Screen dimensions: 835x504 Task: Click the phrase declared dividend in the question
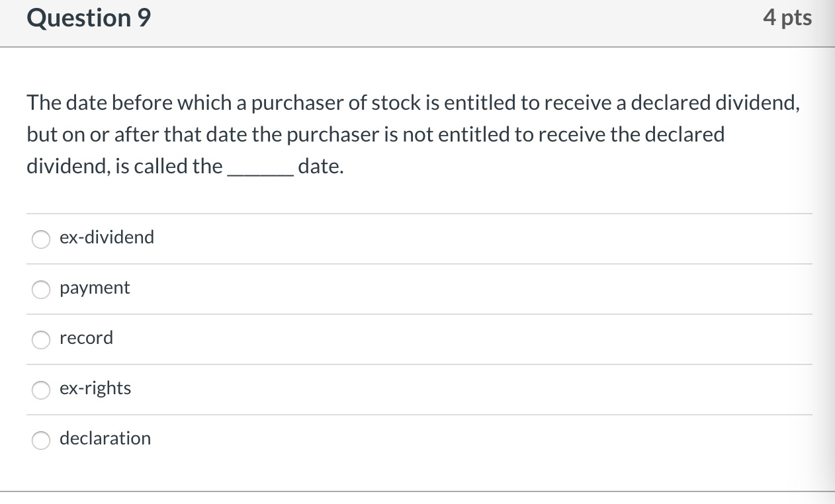712,103
